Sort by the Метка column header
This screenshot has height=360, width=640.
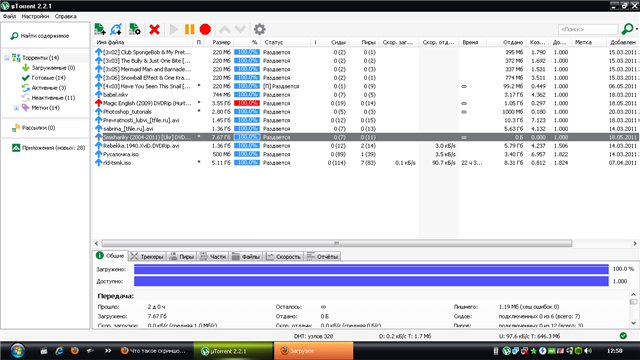point(588,42)
